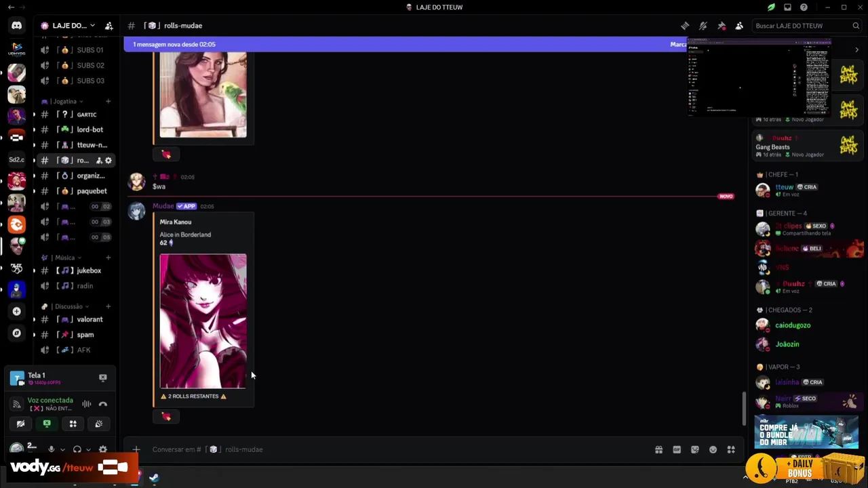Click the search field Buscar LAJE DO TTEUW
Image resolution: width=868 pixels, height=488 pixels.
click(x=807, y=26)
